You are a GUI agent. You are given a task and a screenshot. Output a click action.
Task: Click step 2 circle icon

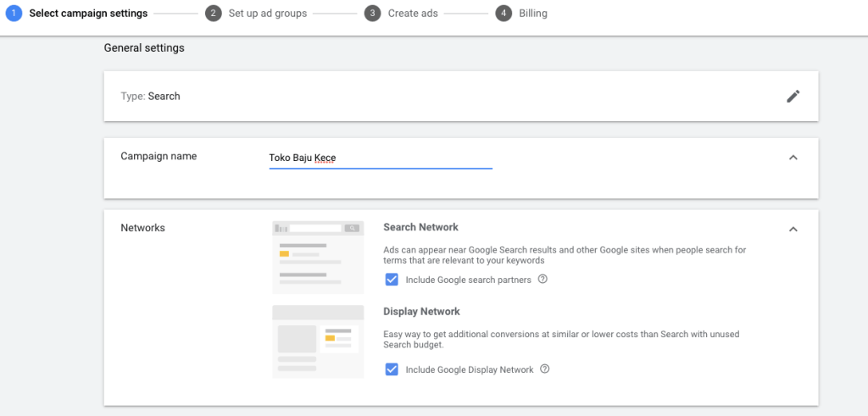tap(213, 14)
